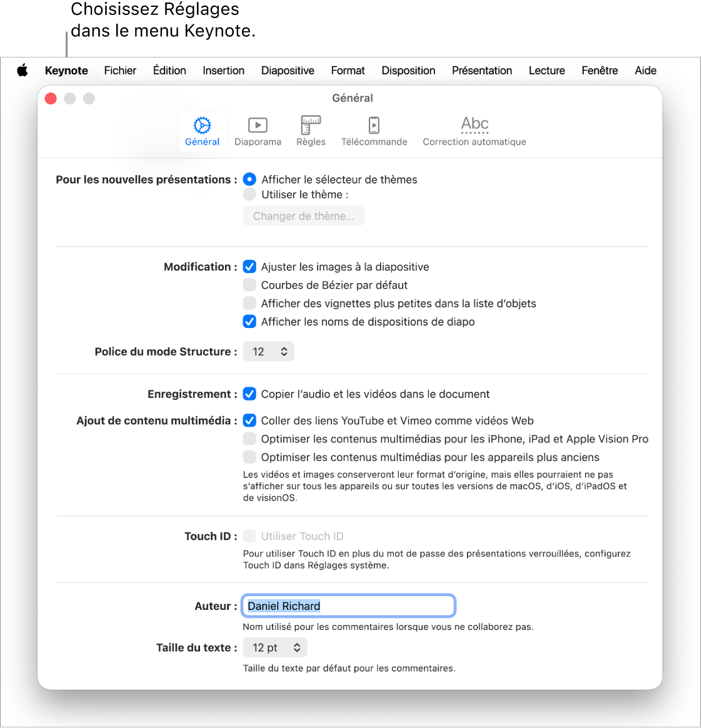This screenshot has width=702, height=728.
Task: Check the Utiliser Touch ID box
Action: [x=249, y=536]
